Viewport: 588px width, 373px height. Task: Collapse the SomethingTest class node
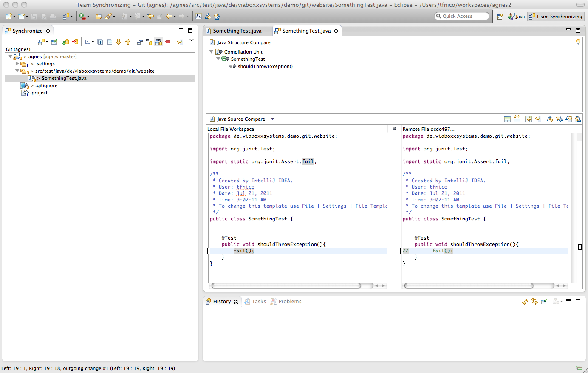point(218,59)
